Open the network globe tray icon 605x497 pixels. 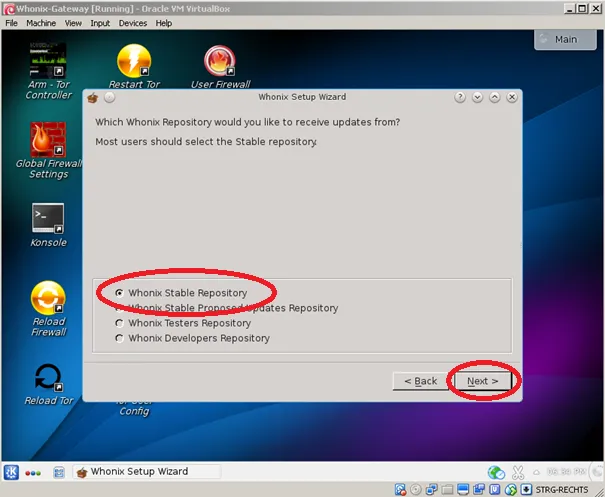[x=496, y=472]
